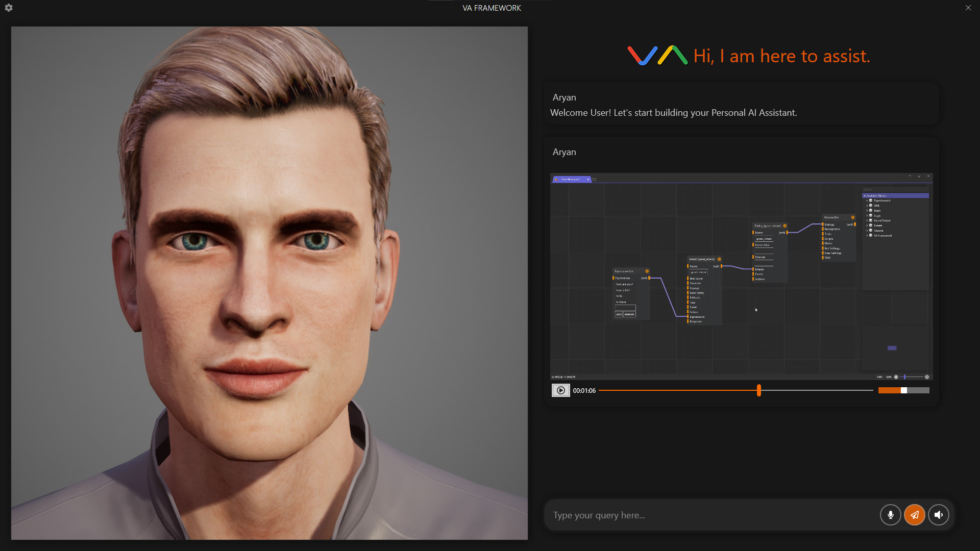Mute the assistant with the speaker icon
980x551 pixels.
[939, 515]
